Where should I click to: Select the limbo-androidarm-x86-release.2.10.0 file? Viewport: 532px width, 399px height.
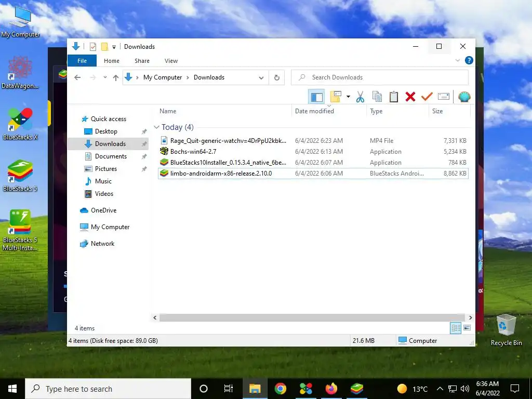313,174
